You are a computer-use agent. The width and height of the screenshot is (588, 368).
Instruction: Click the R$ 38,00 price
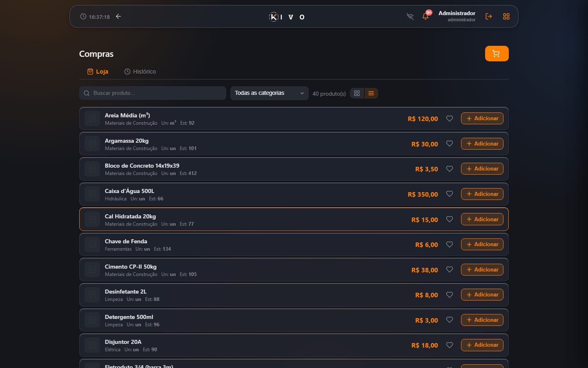point(425,270)
